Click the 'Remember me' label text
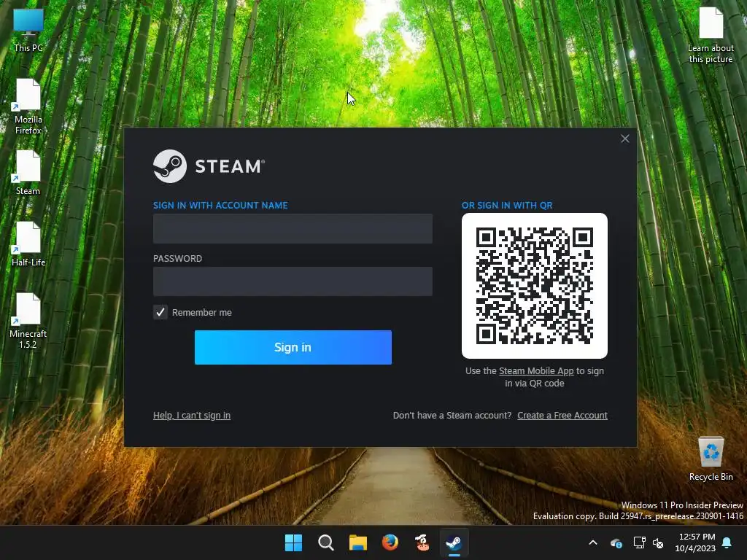This screenshot has width=747, height=560. 201,312
